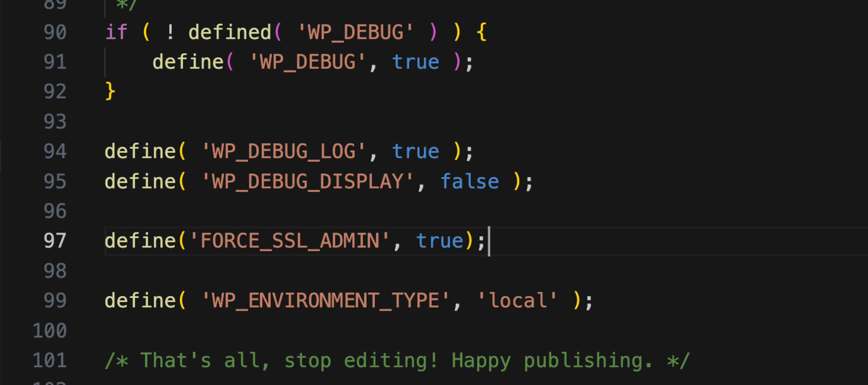Click the 'false' value on line 95
868x385 pixels.
[470, 181]
